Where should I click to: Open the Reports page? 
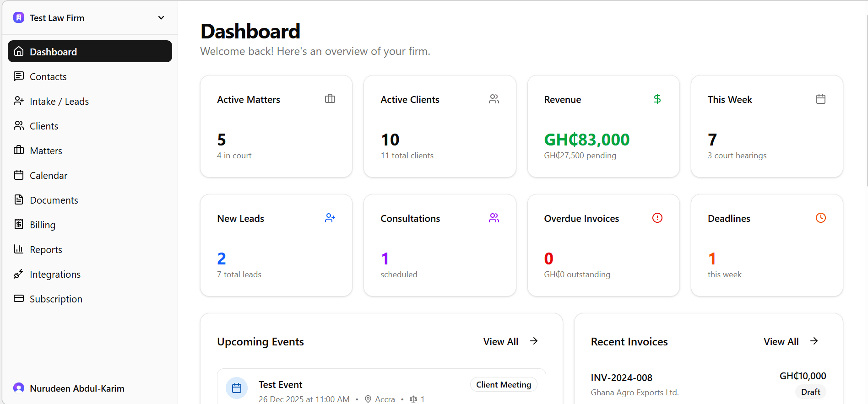90,249
